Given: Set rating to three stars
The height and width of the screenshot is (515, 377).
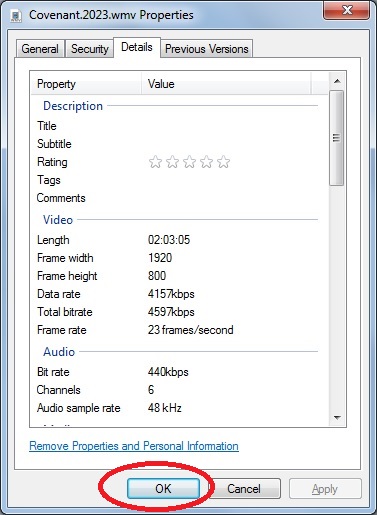Looking at the screenshot, I should (x=189, y=162).
